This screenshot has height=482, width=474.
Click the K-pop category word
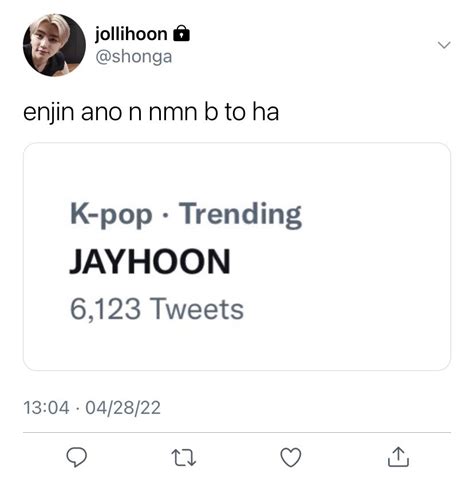pyautogui.click(x=111, y=215)
